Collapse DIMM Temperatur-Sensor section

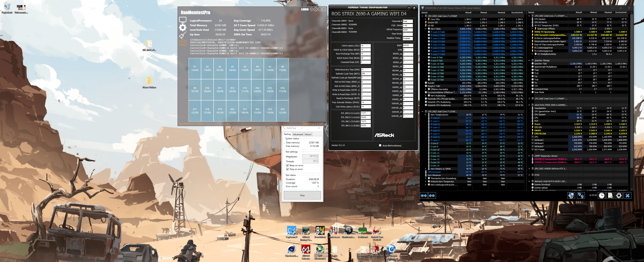[x=529, y=156]
